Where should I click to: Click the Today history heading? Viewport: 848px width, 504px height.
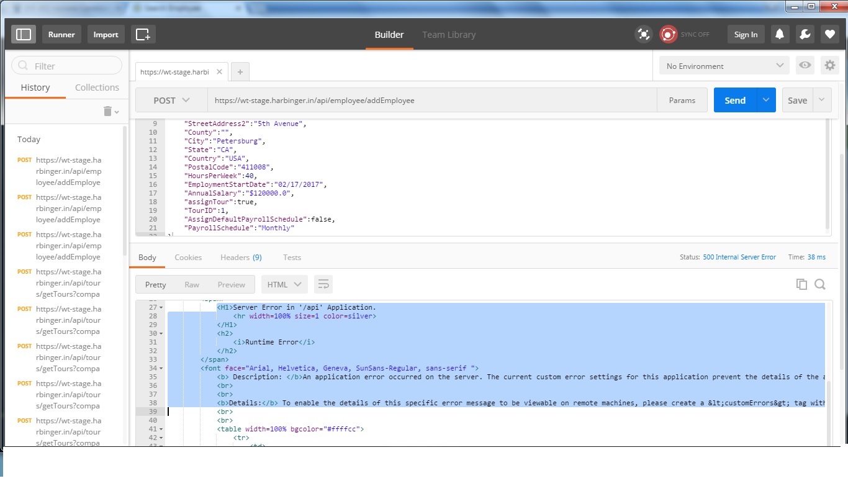29,139
